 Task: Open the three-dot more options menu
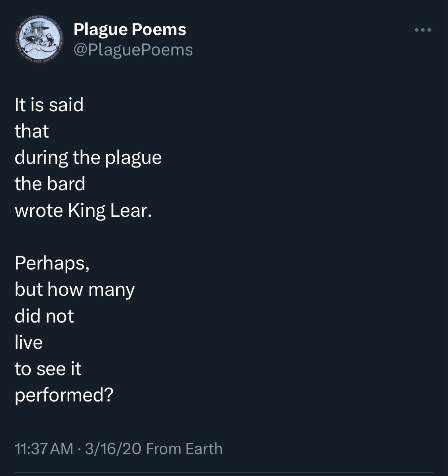click(x=423, y=30)
